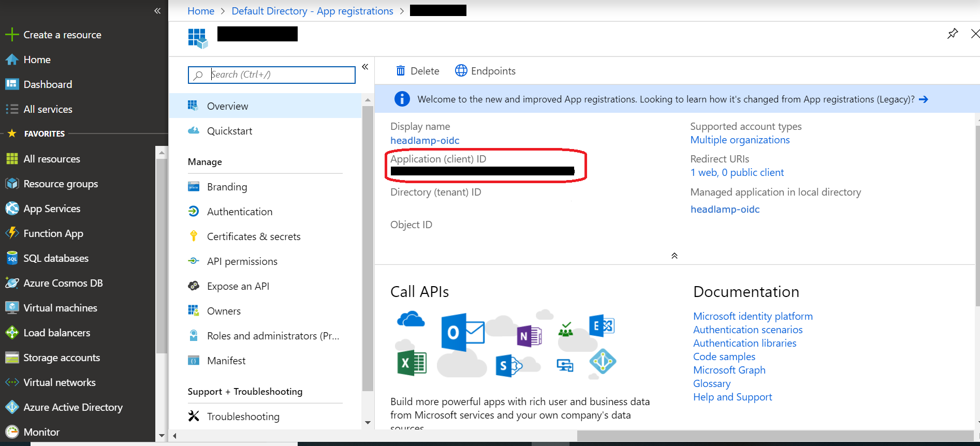Collapse the essentials section with double chevron

click(675, 256)
